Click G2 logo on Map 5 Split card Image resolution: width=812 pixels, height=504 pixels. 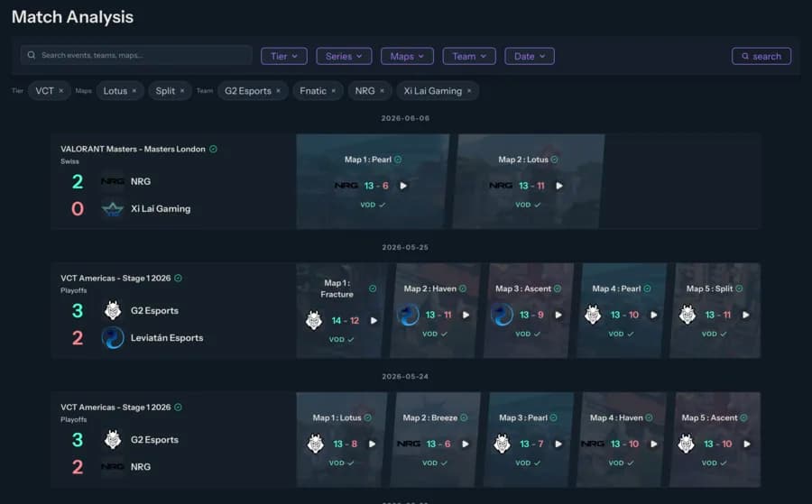point(687,316)
